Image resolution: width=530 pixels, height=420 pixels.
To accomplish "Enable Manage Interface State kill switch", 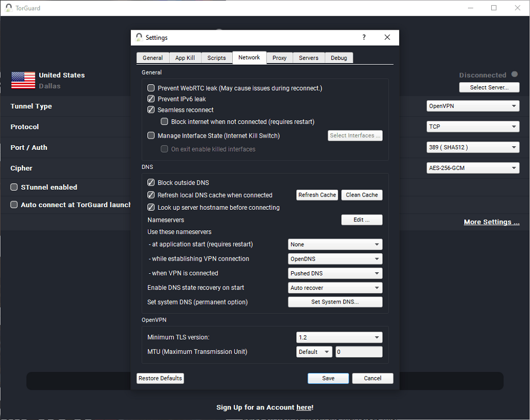I will tap(151, 136).
